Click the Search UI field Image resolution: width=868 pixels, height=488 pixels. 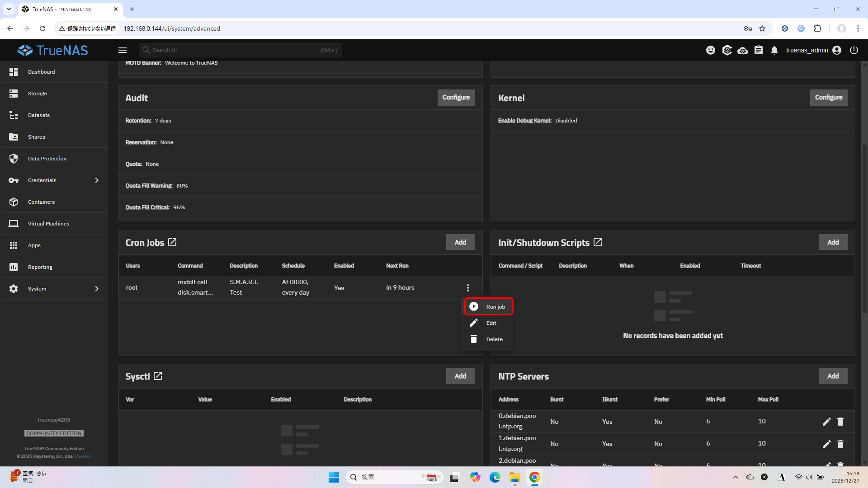[x=240, y=50]
